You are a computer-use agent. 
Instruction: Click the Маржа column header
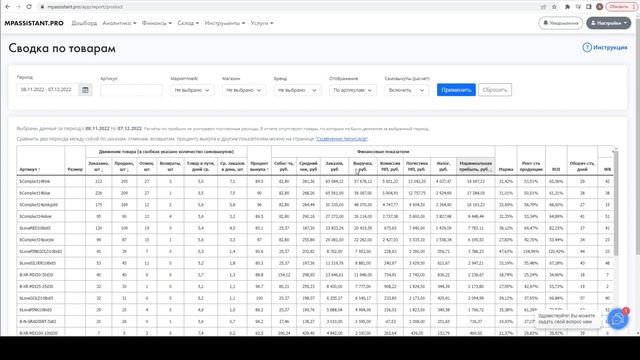[506, 161]
